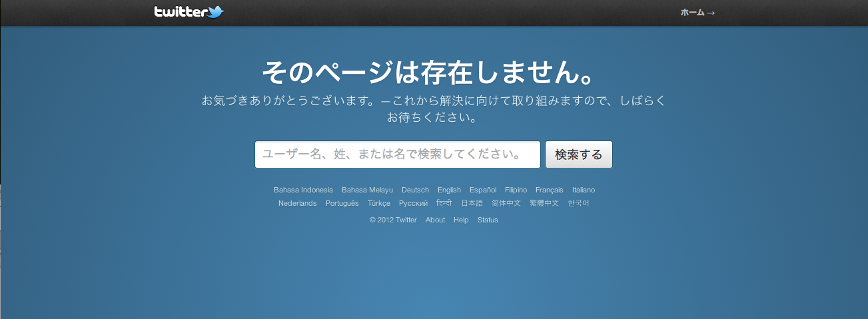Go to ホーム link in header
The width and height of the screenshot is (868, 319).
pyautogui.click(x=697, y=13)
